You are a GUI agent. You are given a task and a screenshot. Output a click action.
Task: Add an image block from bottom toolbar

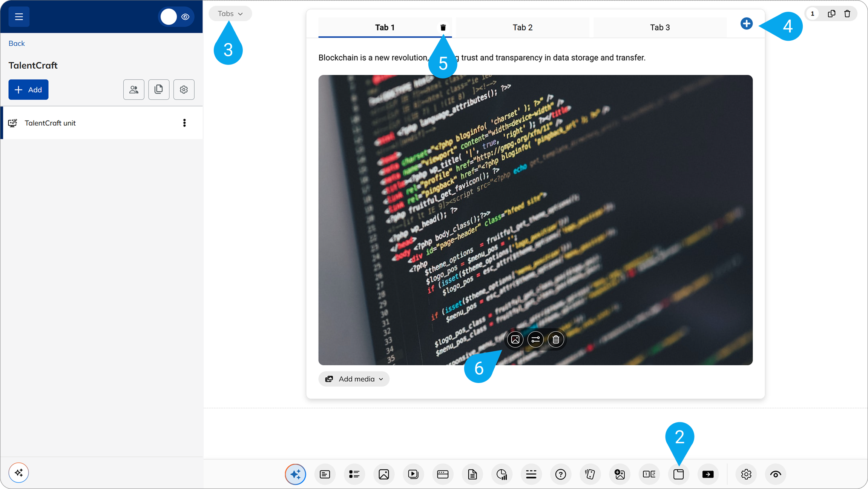(383, 474)
